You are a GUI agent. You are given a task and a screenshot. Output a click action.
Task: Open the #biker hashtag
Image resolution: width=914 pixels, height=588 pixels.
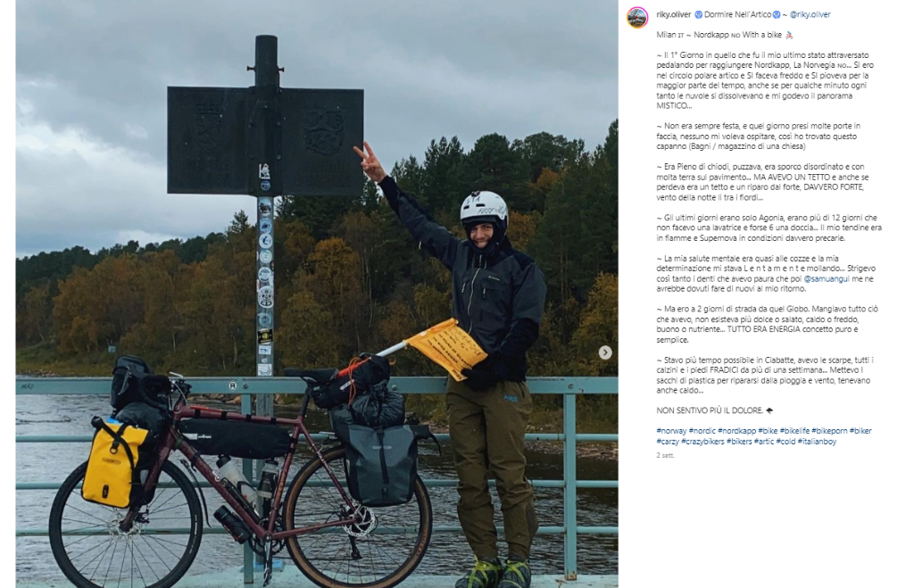(860, 431)
